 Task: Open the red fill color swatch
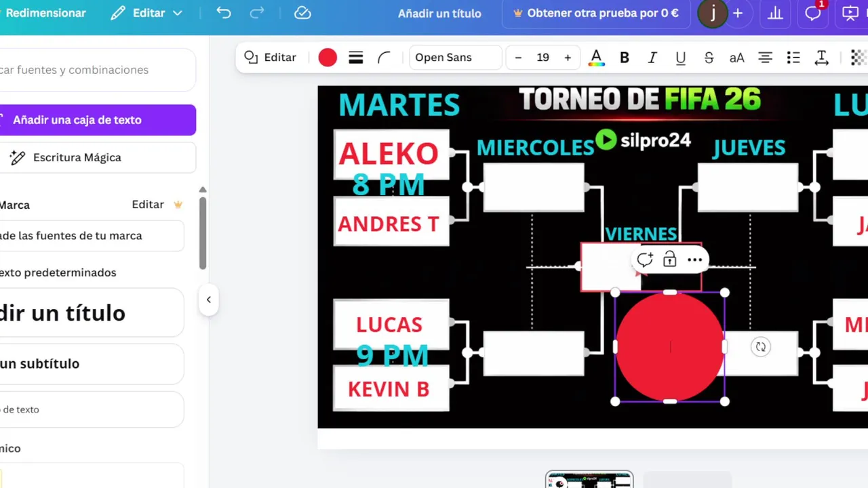[x=328, y=58]
